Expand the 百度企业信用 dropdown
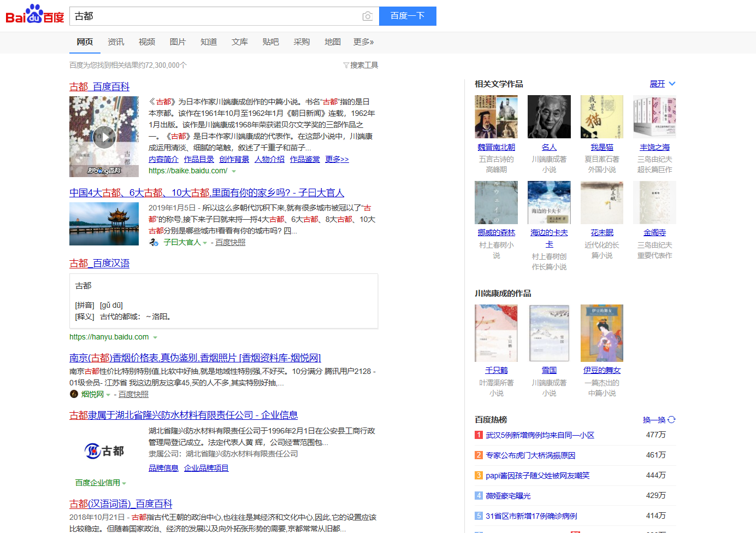The image size is (756, 533). click(x=125, y=483)
